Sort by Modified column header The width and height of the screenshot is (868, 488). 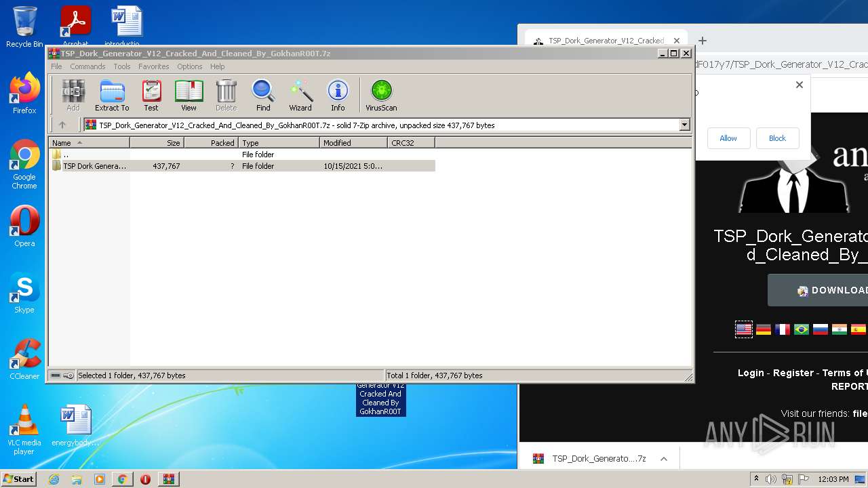click(x=353, y=143)
